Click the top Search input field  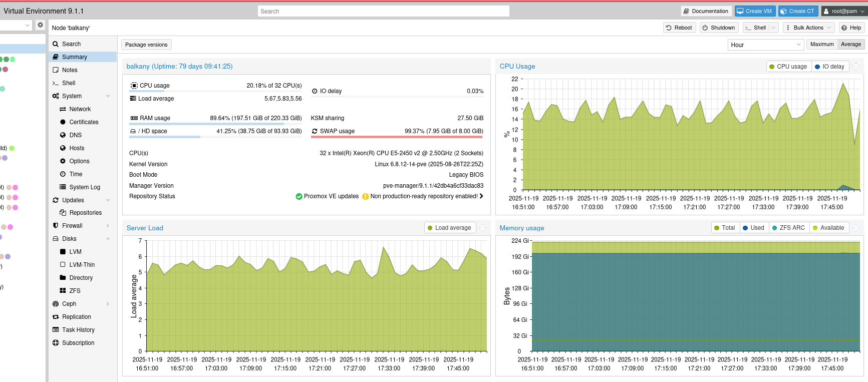point(383,12)
